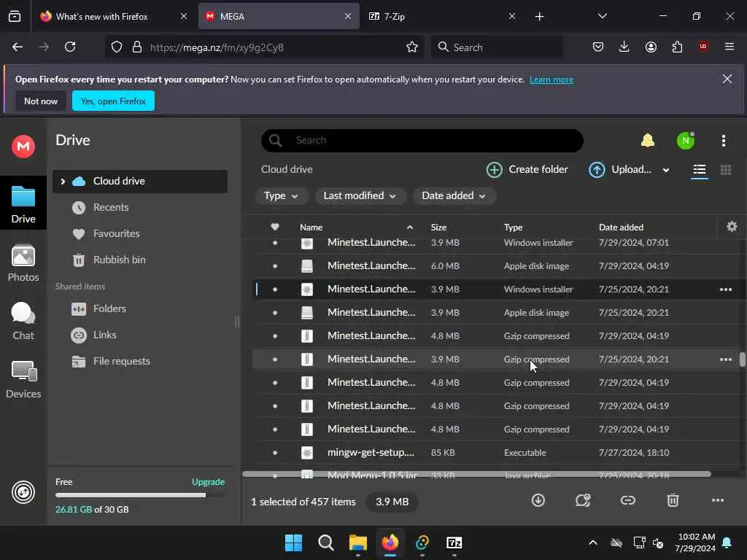The width and height of the screenshot is (747, 560).
Task: Open the Last modified filter dropdown
Action: [360, 195]
